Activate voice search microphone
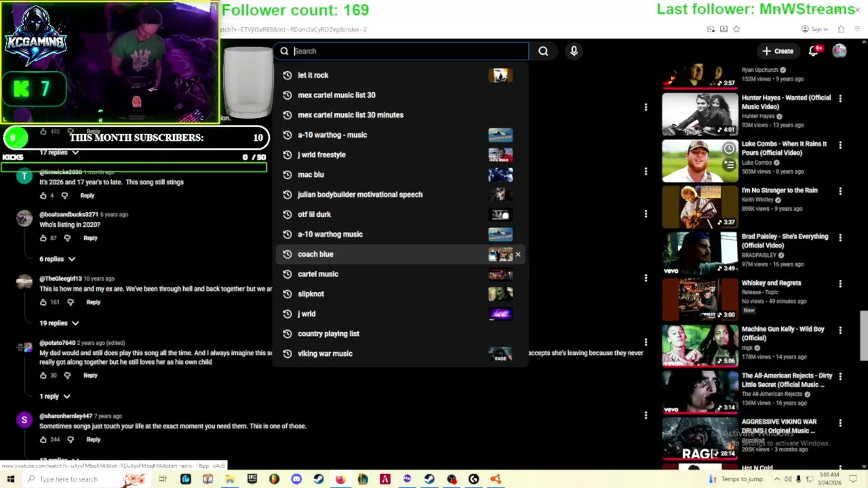The height and width of the screenshot is (488, 868). (x=574, y=51)
